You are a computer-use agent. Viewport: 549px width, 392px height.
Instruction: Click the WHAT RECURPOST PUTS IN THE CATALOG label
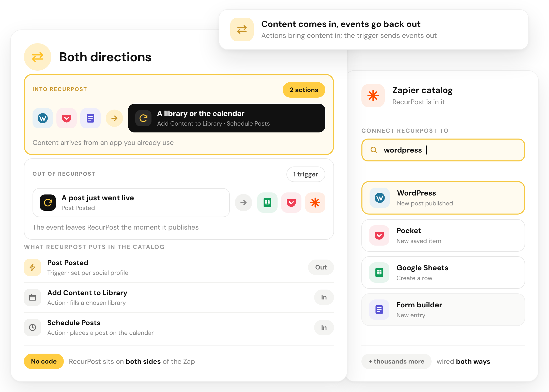click(x=94, y=247)
